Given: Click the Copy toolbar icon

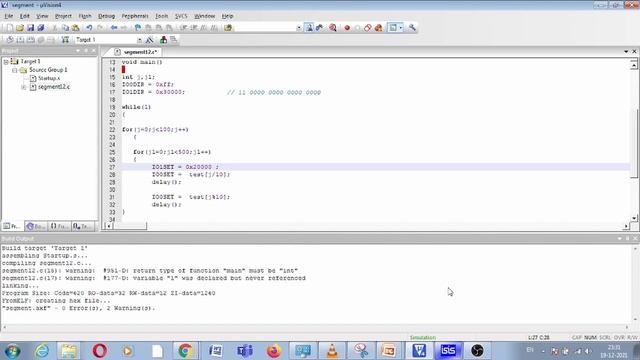Looking at the screenshot, I should pyautogui.click(x=65, y=28).
